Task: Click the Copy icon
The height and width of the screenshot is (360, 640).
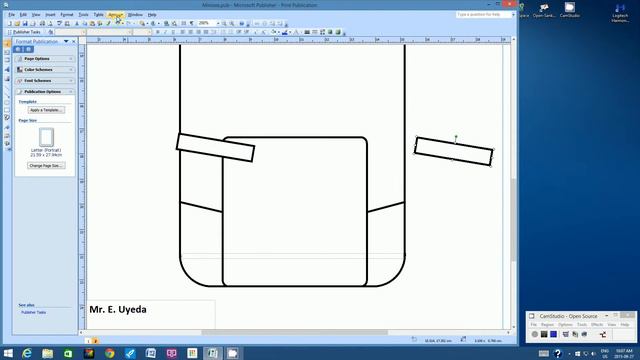Action: pos(84,23)
